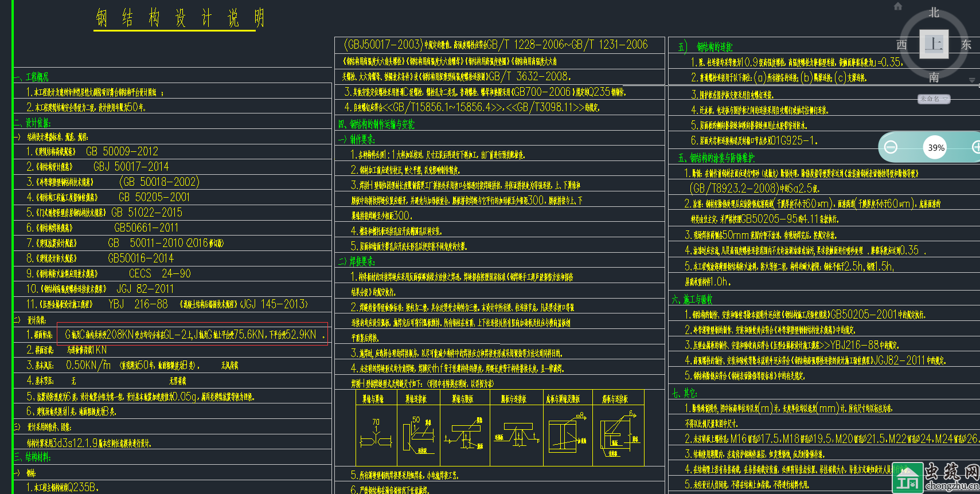Click the green vertical line at left edge
The image size is (980, 494).
tap(12, 246)
